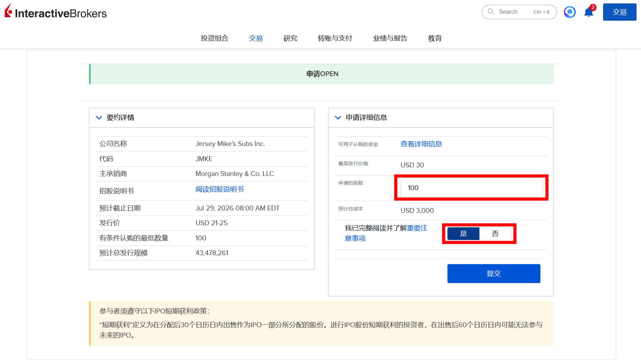The image size is (641, 364).
Task: Select 是 for the acknowledgement
Action: 463,234
